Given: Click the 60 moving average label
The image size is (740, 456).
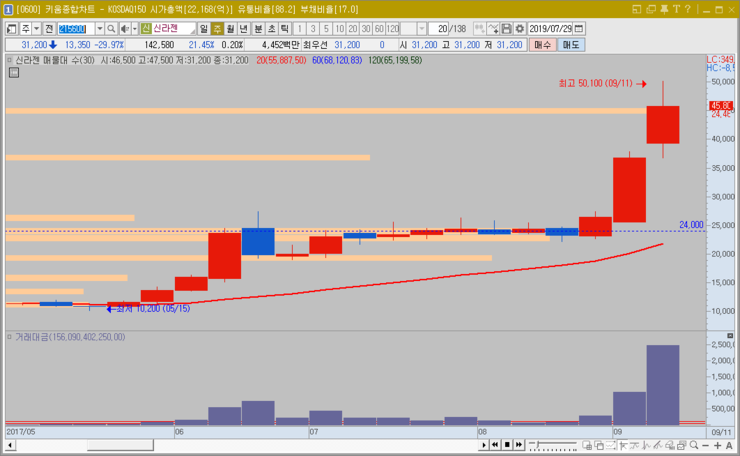Looking at the screenshot, I should pyautogui.click(x=337, y=60).
